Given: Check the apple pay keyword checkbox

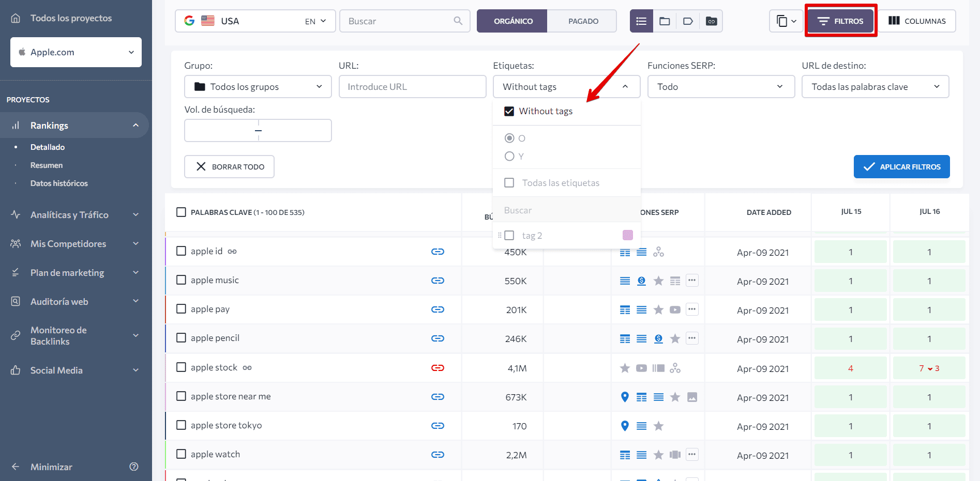Looking at the screenshot, I should coord(181,309).
